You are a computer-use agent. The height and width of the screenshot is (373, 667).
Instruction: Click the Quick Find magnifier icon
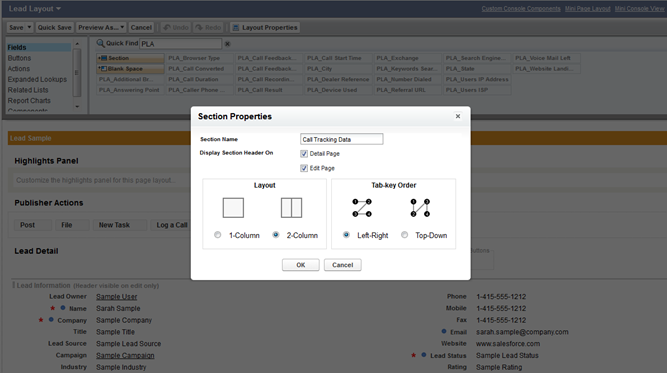click(x=100, y=43)
